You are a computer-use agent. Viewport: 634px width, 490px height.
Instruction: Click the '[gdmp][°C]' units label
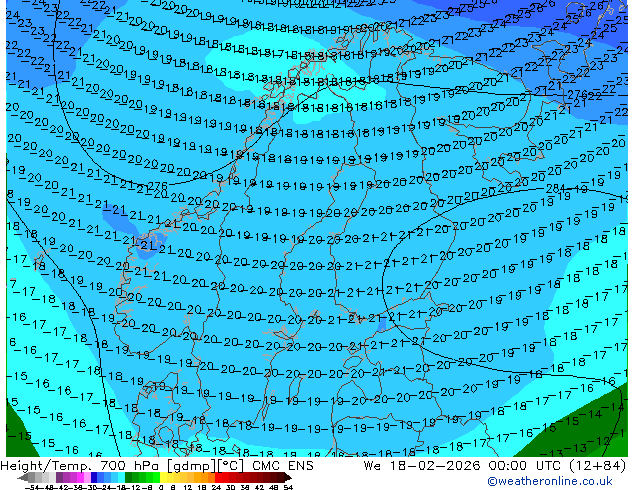click(206, 466)
